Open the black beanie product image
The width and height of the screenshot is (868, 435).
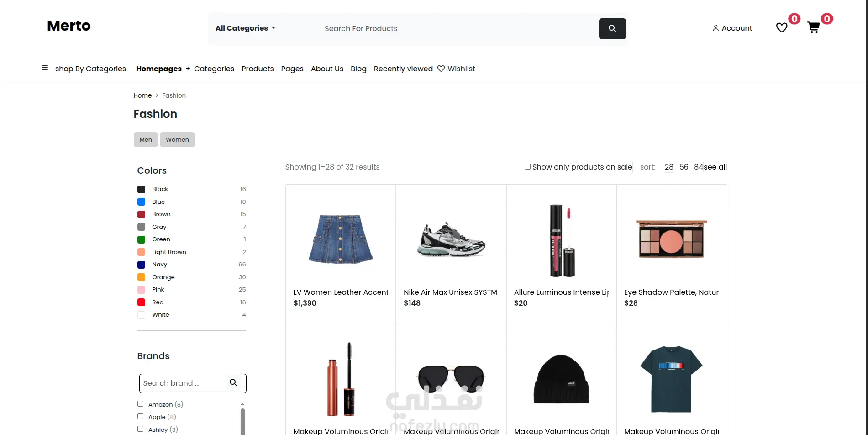coord(561,379)
